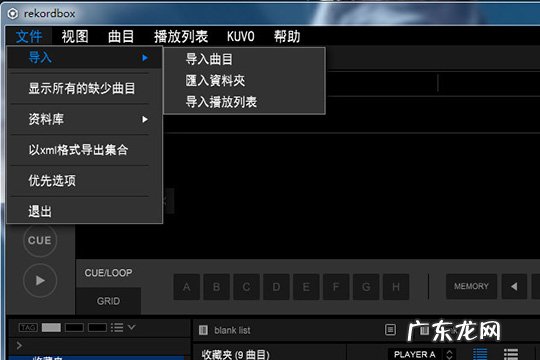Screen dimensions: 540x360
Task: Click the square list icon near blank list
Action: point(390,330)
